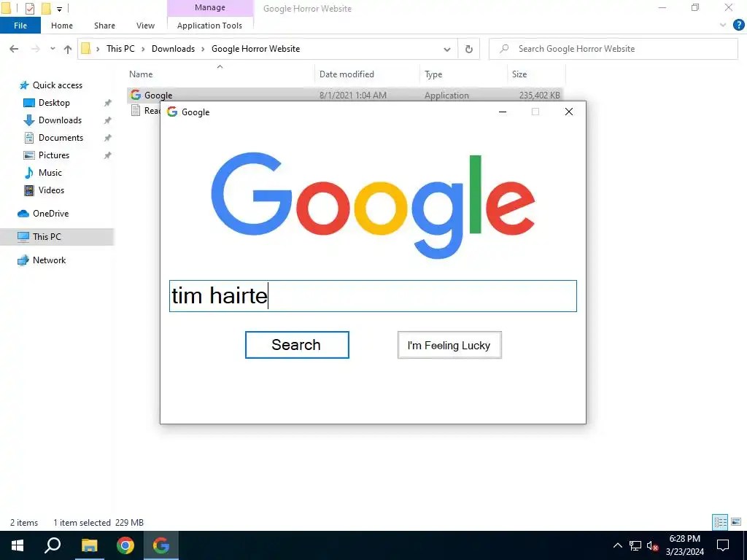This screenshot has width=747, height=560.
Task: Open the Application Tools tab
Action: [209, 26]
